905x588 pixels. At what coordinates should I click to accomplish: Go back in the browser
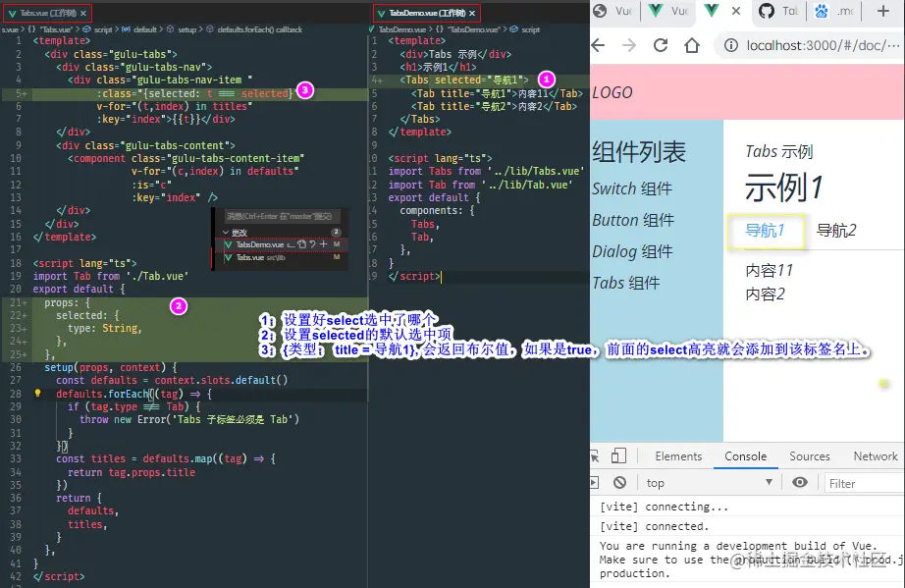coord(599,45)
